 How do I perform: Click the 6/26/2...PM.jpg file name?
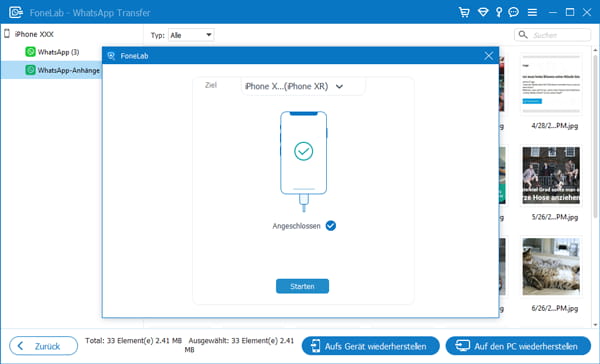tap(554, 308)
